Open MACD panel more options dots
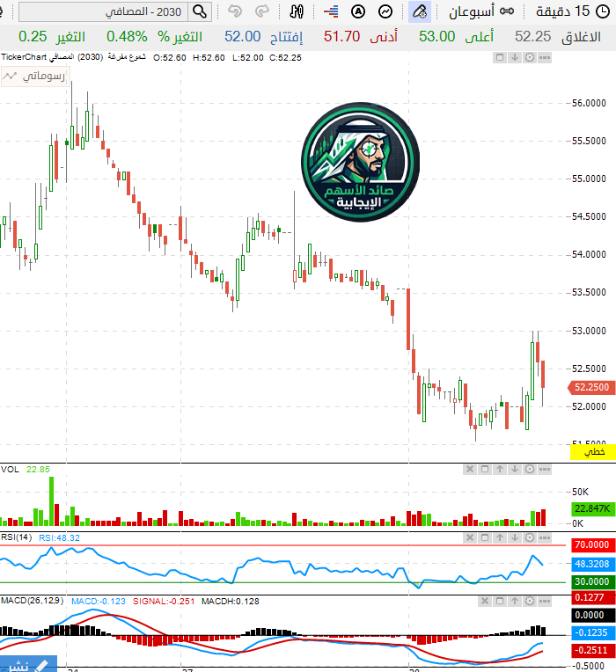The height and width of the screenshot is (672, 616). (x=545, y=602)
